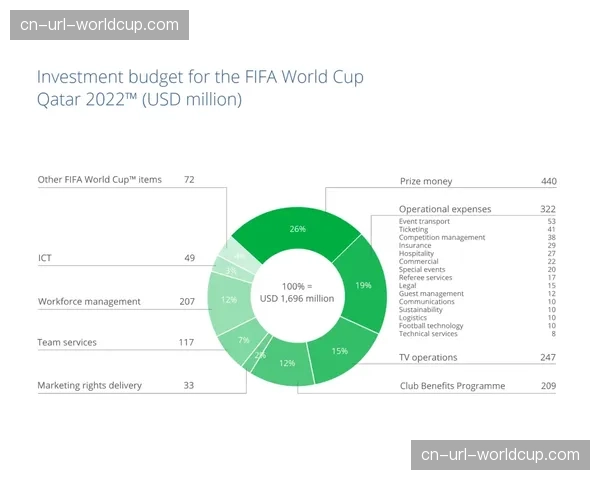Click the value 49 next to ICT
The height and width of the screenshot is (480, 600).
(x=189, y=258)
